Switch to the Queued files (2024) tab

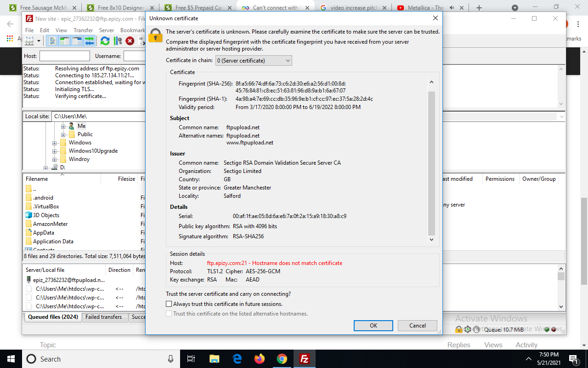pos(52,317)
